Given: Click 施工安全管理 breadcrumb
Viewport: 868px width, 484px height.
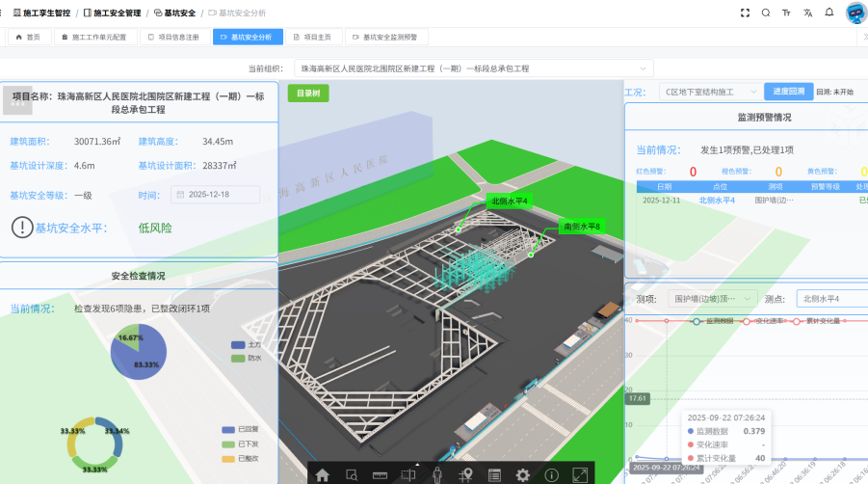Looking at the screenshot, I should click(x=113, y=13).
